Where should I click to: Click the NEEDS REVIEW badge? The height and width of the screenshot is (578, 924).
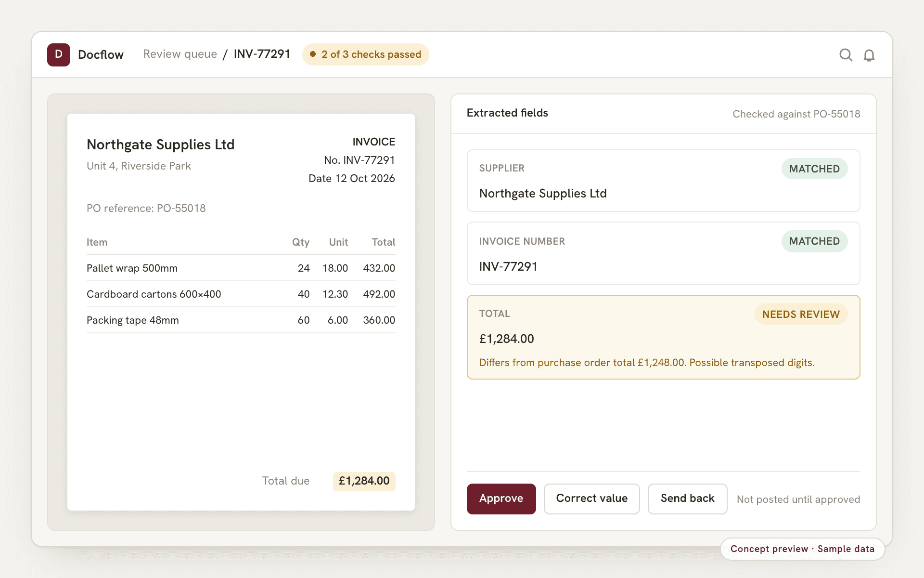801,314
